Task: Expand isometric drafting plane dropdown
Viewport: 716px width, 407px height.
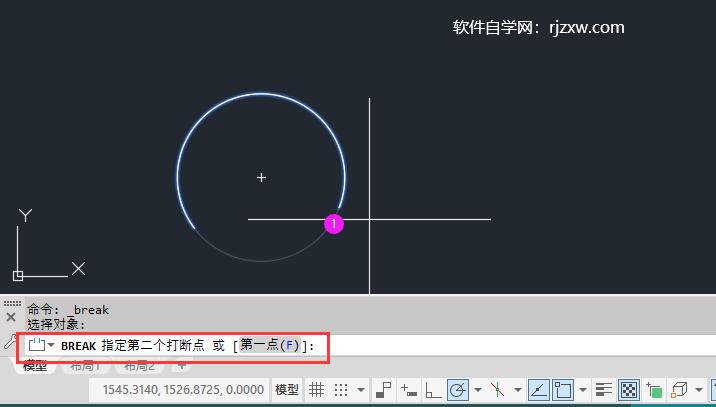Action: click(x=518, y=390)
